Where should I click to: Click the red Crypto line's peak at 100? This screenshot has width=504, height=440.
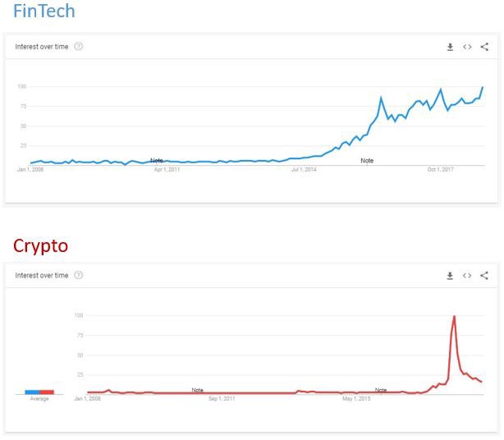tap(454, 316)
